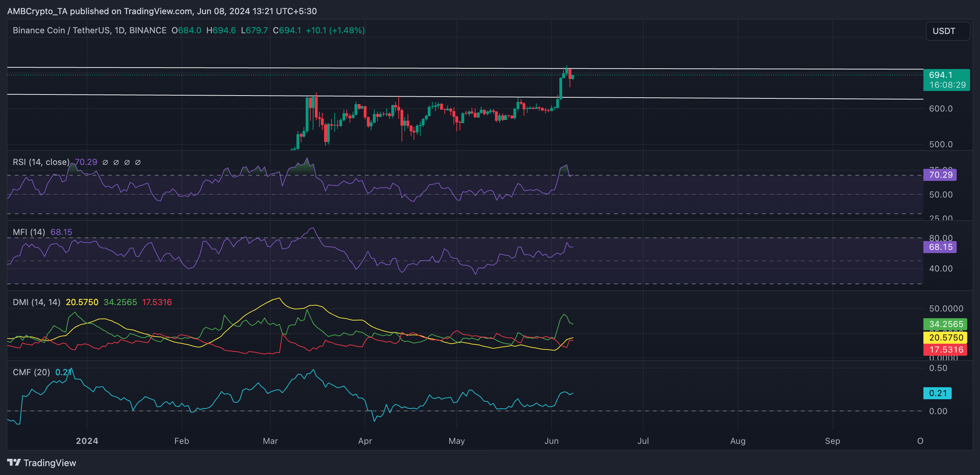980x475 pixels.
Task: Click the MFI (14) indicator label
Action: coord(29,232)
